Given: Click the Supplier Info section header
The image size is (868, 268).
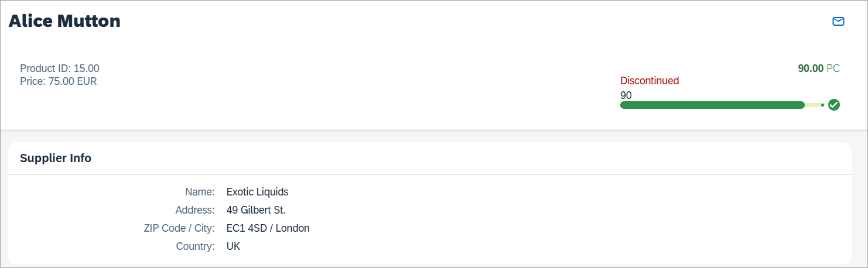Looking at the screenshot, I should (x=56, y=158).
